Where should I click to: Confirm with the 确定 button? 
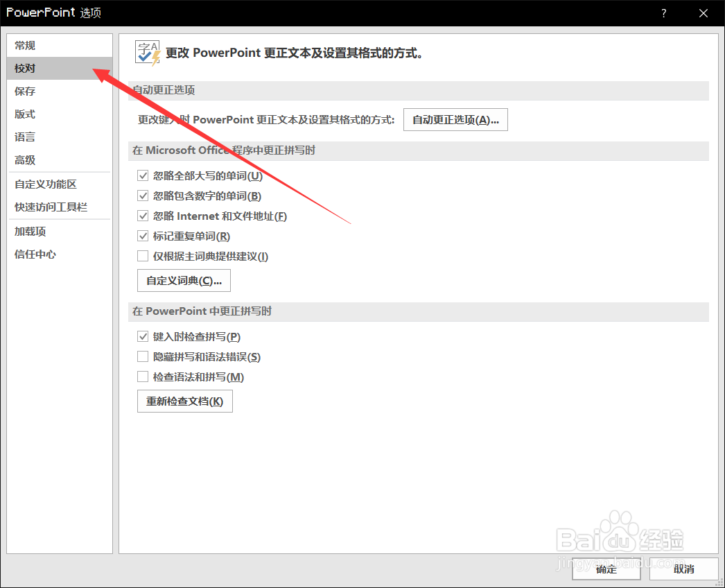(606, 569)
